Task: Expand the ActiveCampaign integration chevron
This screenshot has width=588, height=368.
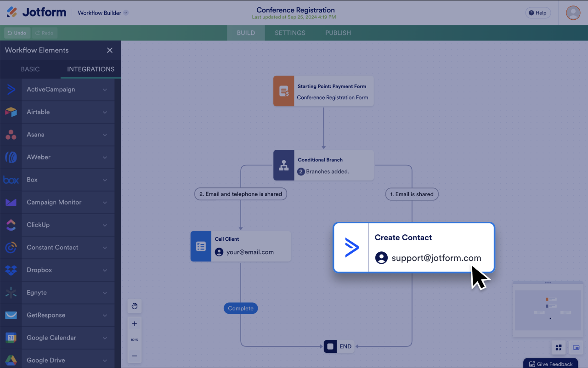Action: coord(105,90)
